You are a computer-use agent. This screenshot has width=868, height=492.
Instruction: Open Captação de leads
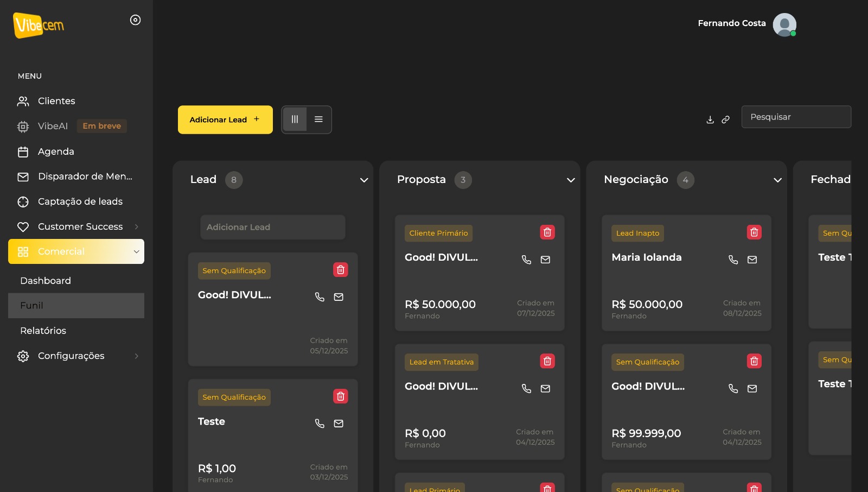[76, 201]
